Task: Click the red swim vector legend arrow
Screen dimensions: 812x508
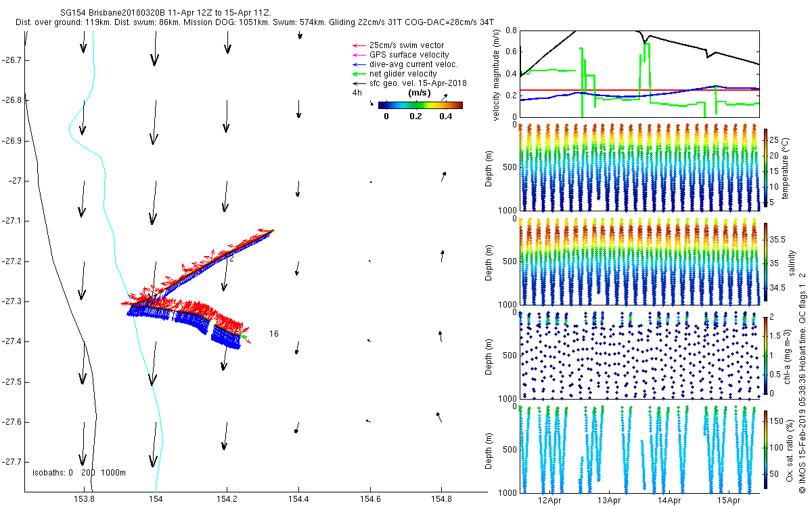Action: pos(357,45)
